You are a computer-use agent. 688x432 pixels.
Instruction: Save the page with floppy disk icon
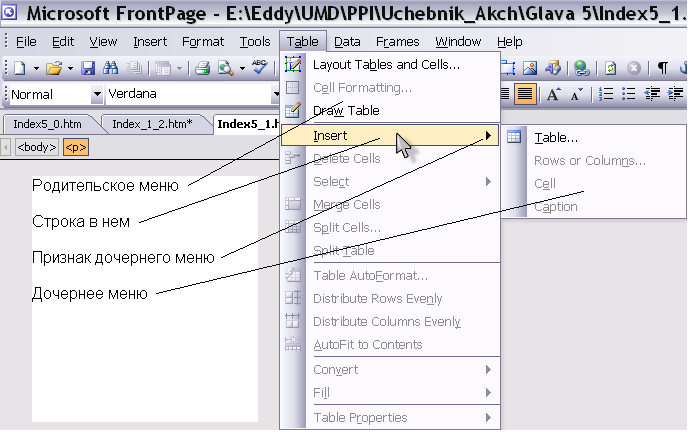click(x=88, y=68)
